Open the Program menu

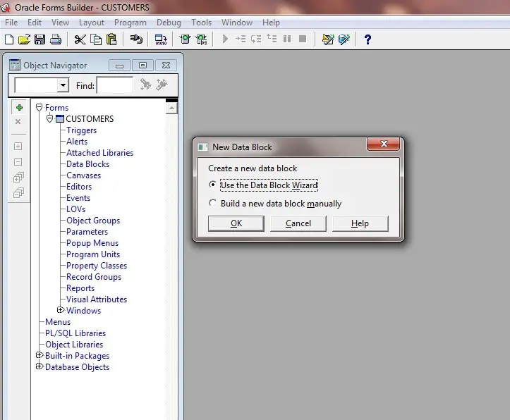click(130, 23)
